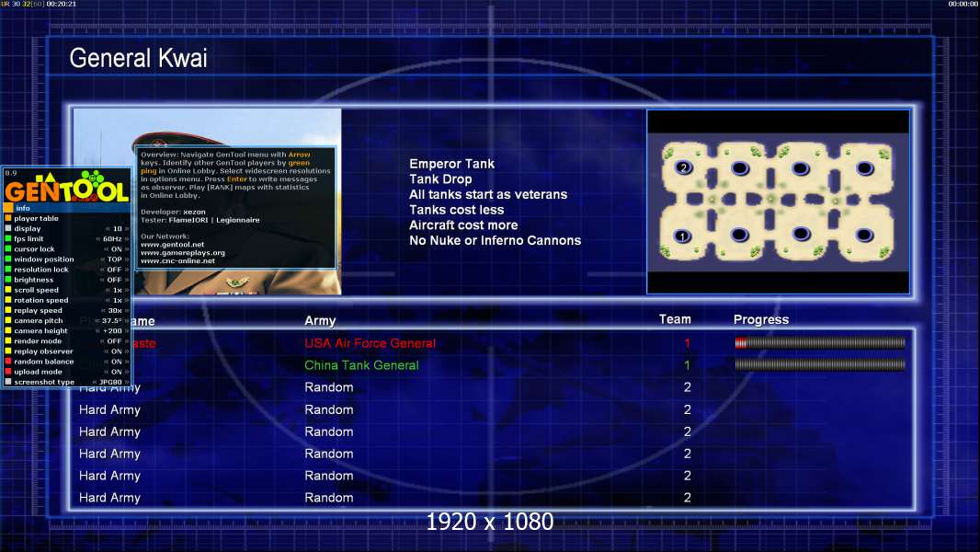Click the yellow square beside replay speed
980x552 pixels.
click(8, 310)
